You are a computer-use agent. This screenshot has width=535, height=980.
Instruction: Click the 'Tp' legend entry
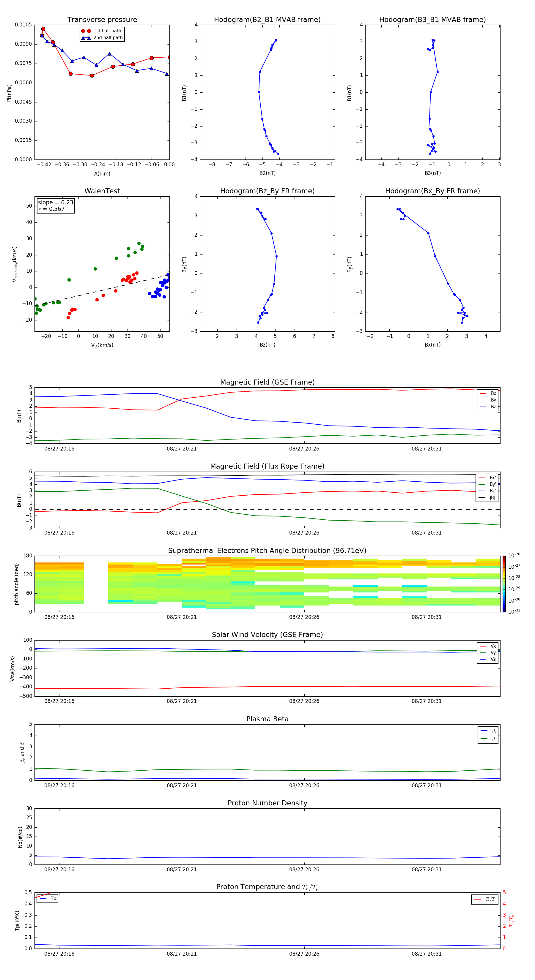click(48, 899)
